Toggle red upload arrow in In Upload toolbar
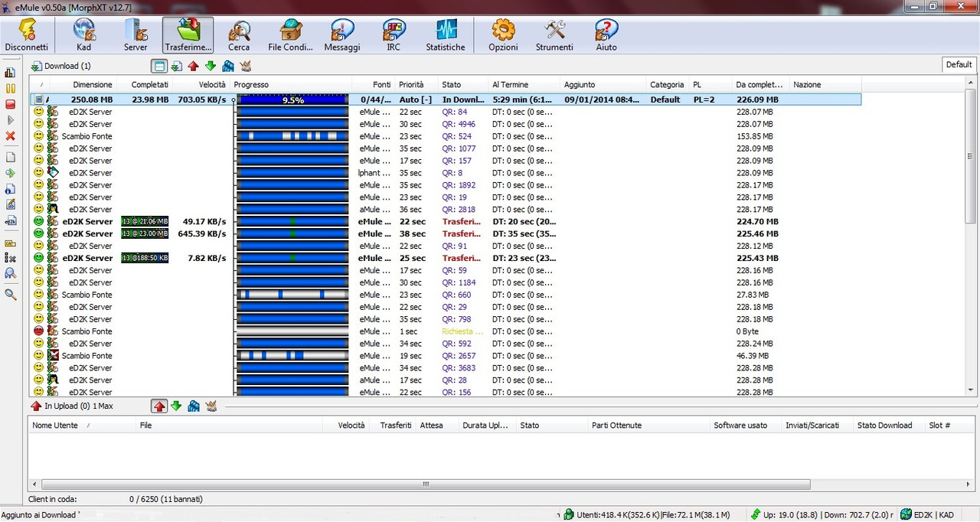Image resolution: width=980 pixels, height=522 pixels. click(x=159, y=406)
